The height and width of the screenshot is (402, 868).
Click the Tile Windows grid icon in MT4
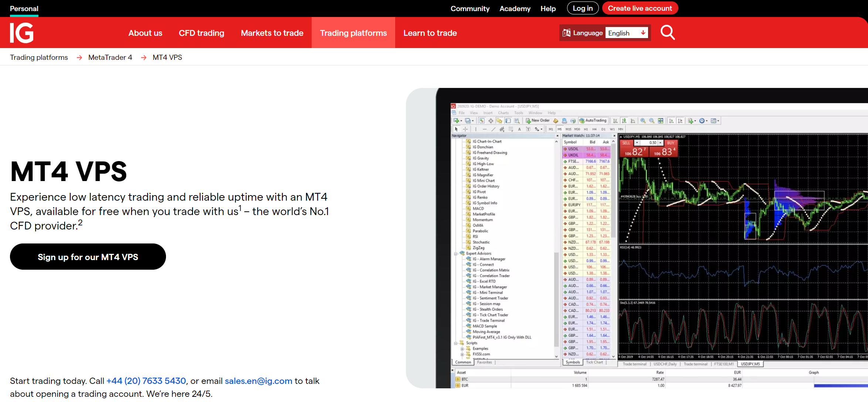click(x=660, y=121)
